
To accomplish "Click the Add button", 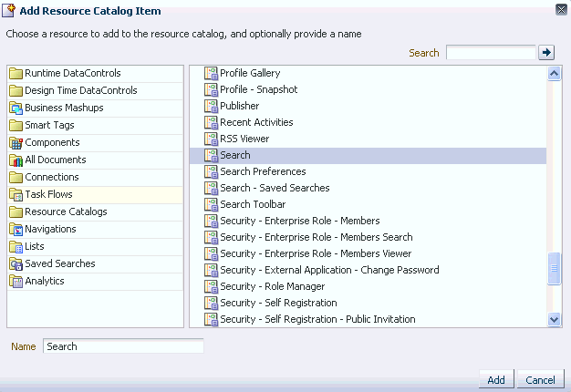I will [x=496, y=380].
